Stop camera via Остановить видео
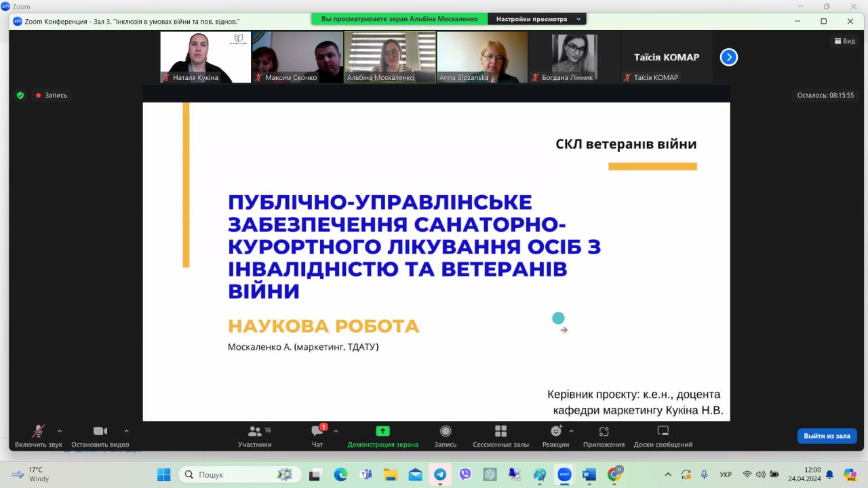The height and width of the screenshot is (488, 868). coord(100,436)
